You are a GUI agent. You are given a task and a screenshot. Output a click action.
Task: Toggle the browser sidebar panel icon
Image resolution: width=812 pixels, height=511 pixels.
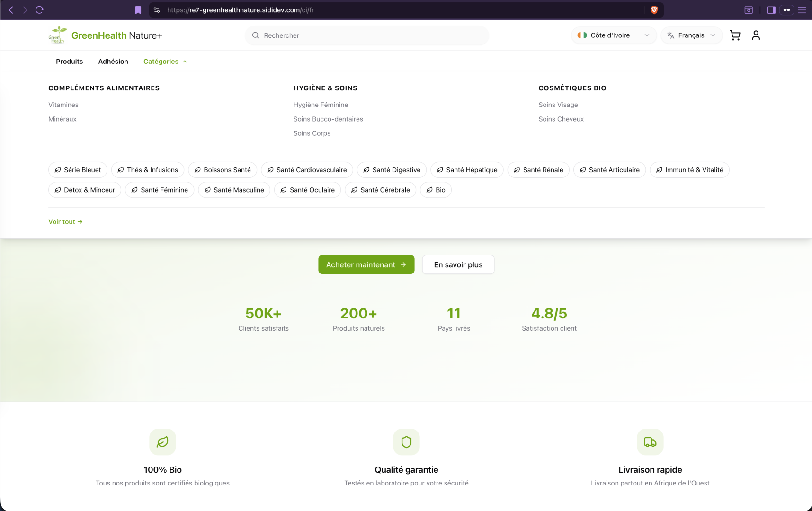click(x=771, y=10)
